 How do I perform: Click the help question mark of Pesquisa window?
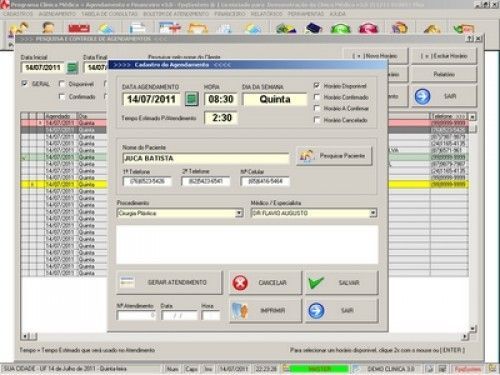(470, 39)
